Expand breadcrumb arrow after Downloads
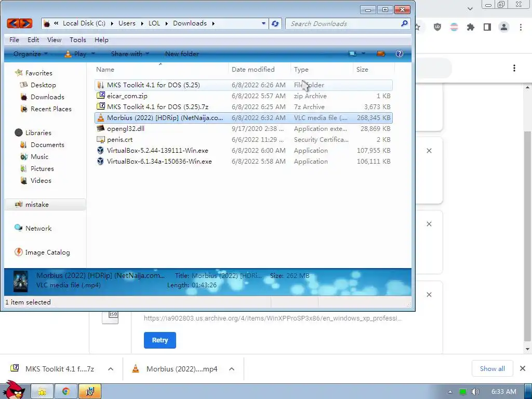Image resolution: width=532 pixels, height=399 pixels. pos(214,23)
